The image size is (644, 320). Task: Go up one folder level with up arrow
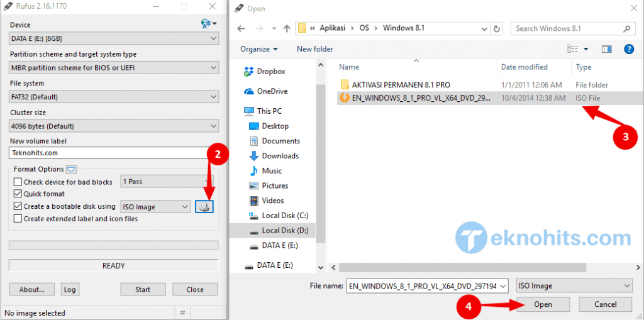pos(287,29)
